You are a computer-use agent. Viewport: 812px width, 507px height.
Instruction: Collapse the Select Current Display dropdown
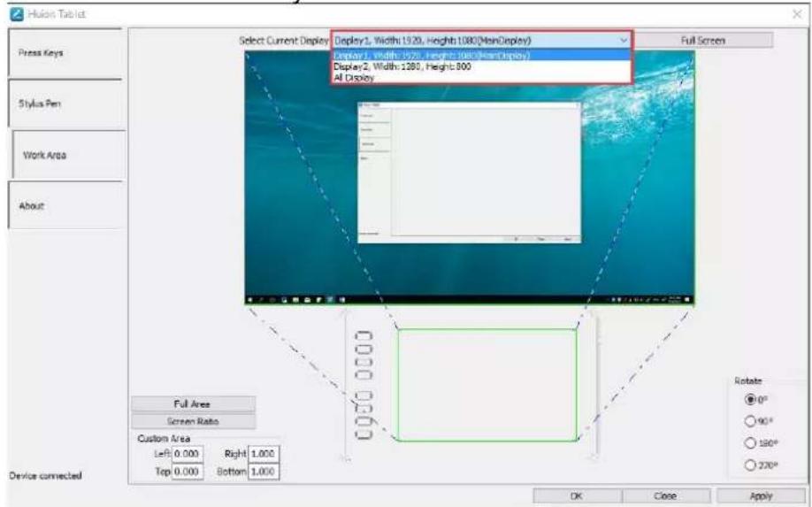tap(623, 41)
